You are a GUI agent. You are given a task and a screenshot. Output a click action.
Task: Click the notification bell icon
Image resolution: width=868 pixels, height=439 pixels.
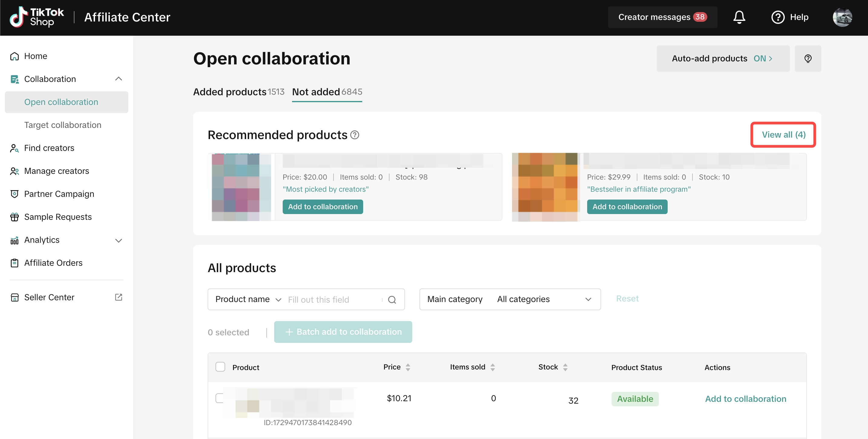tap(739, 17)
